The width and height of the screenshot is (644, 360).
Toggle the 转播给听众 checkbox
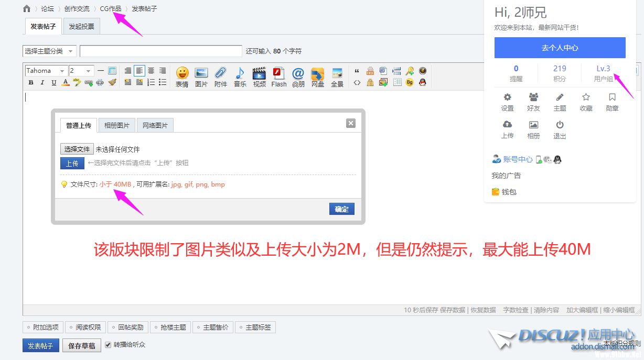[x=109, y=345]
